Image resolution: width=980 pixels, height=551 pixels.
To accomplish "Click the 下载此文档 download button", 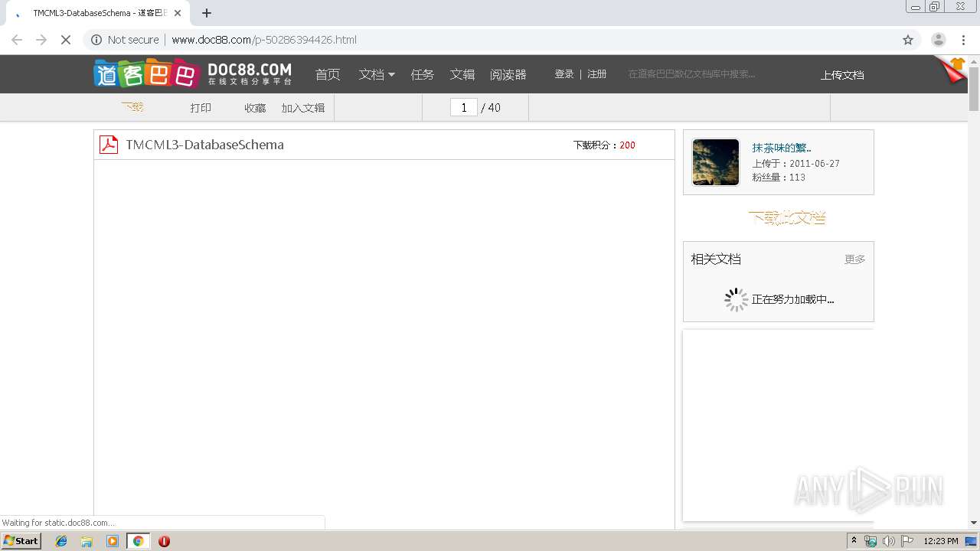I will 787,217.
